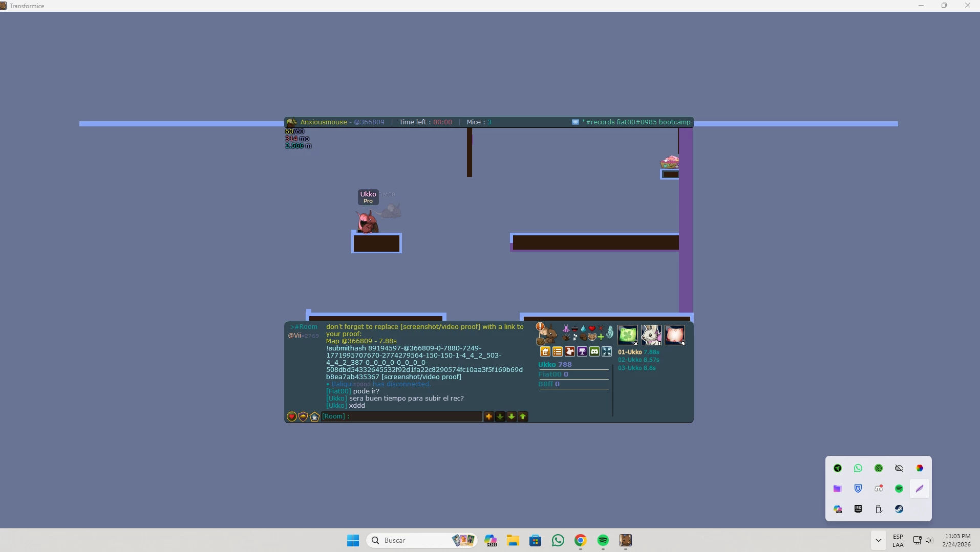This screenshot has width=980, height=552.
Task: Click the shield button beside chat input
Action: click(x=303, y=416)
